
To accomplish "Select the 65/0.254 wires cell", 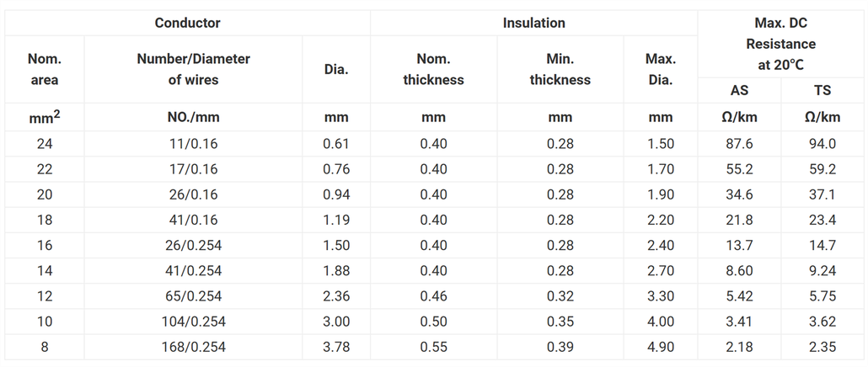I will pos(193,296).
